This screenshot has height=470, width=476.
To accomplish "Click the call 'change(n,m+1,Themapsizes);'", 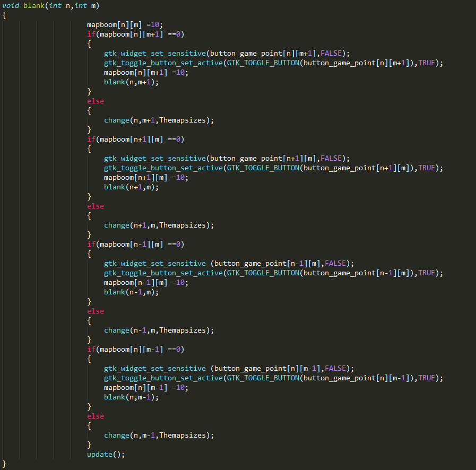I will point(159,120).
